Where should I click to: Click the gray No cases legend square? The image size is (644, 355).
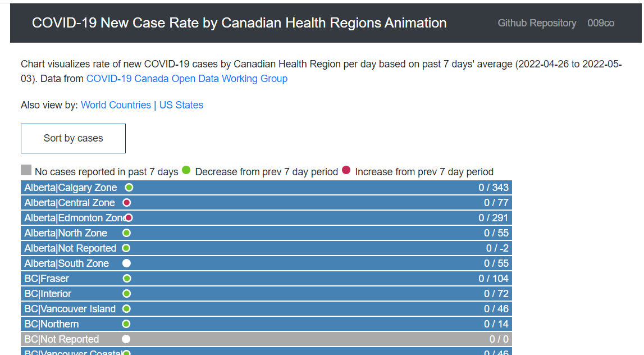(x=26, y=170)
